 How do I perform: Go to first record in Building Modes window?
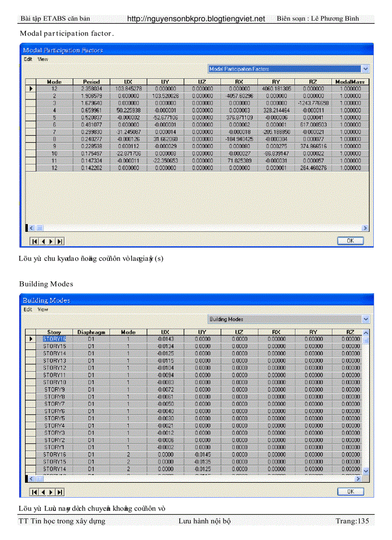point(35,491)
